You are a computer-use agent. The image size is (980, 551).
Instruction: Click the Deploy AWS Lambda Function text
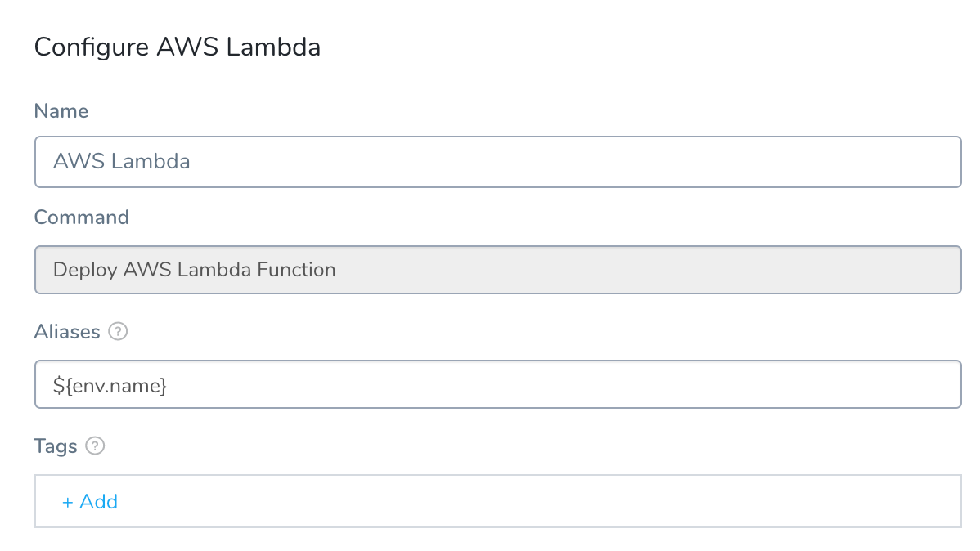click(195, 270)
